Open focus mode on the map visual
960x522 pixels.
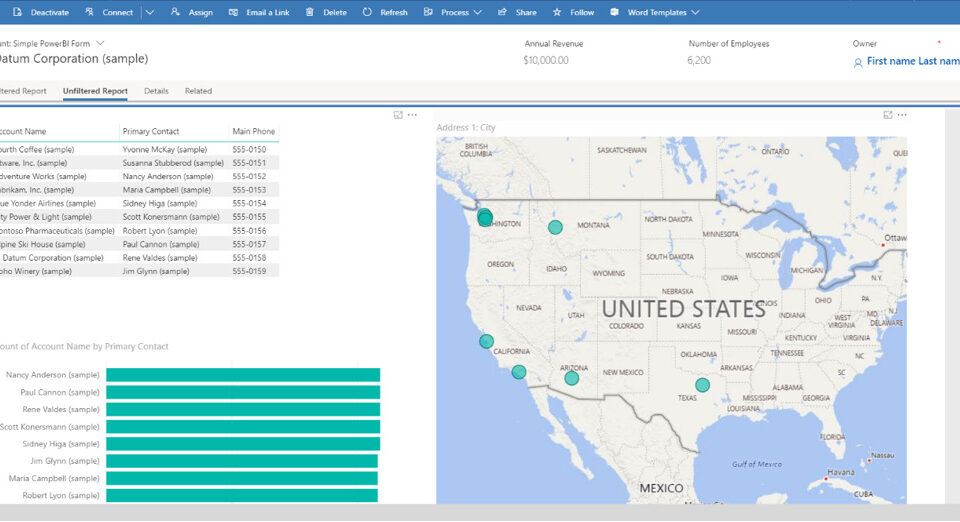coord(888,115)
